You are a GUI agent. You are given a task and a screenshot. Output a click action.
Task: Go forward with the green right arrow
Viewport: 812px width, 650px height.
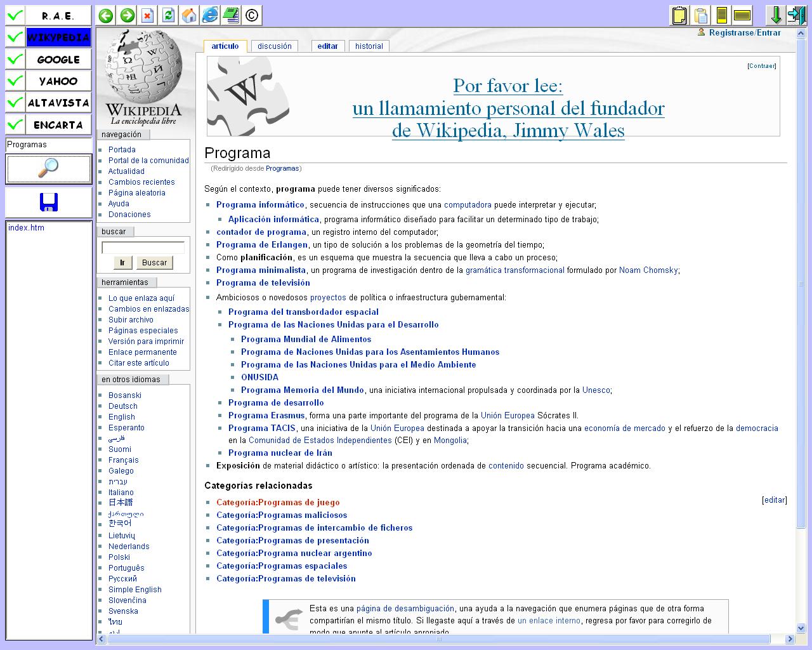(127, 15)
